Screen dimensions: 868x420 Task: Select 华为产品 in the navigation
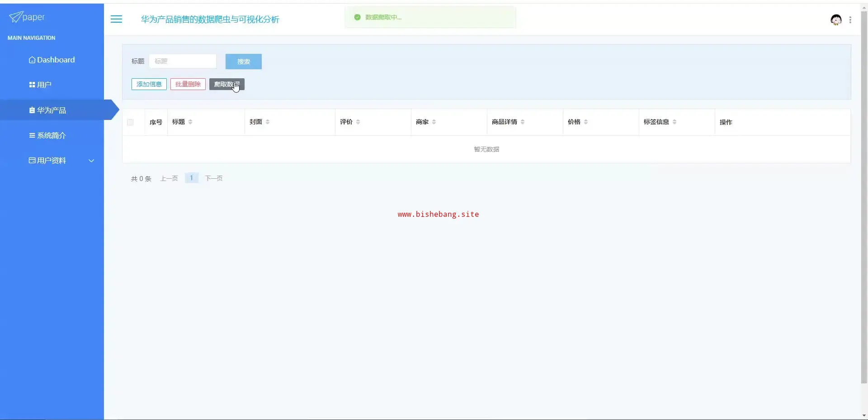52,110
